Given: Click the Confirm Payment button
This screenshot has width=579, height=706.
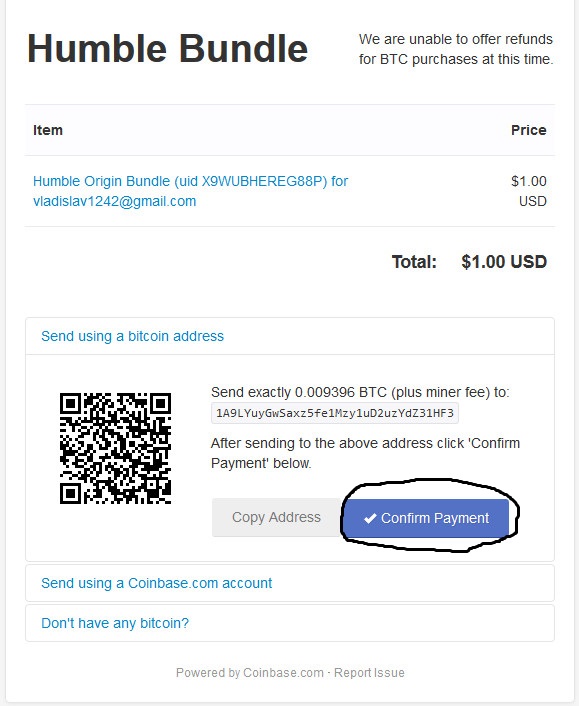Looking at the screenshot, I should pyautogui.click(x=426, y=518).
